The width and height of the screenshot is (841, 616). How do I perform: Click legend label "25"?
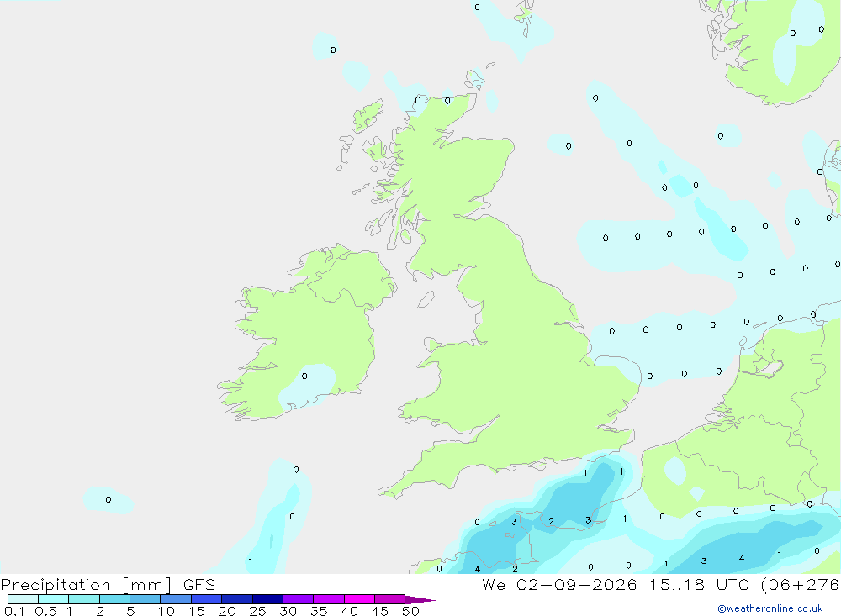[x=258, y=611]
